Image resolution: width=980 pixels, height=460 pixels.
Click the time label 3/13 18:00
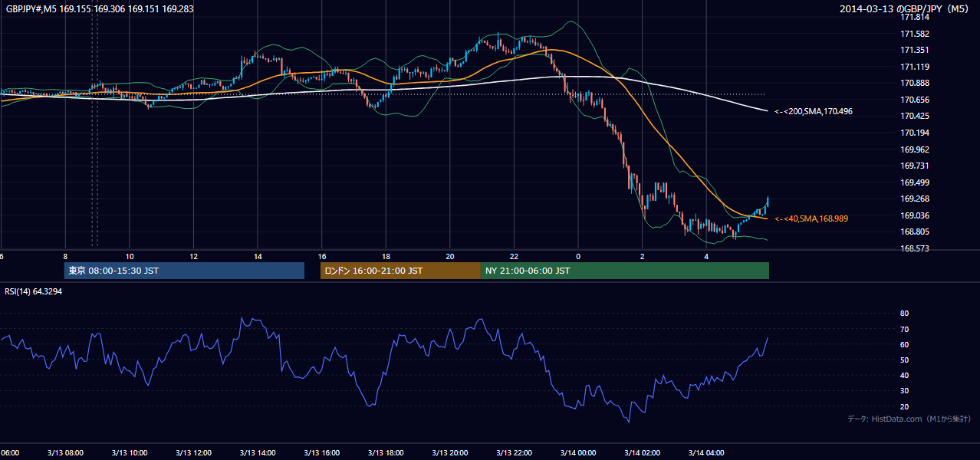386,453
